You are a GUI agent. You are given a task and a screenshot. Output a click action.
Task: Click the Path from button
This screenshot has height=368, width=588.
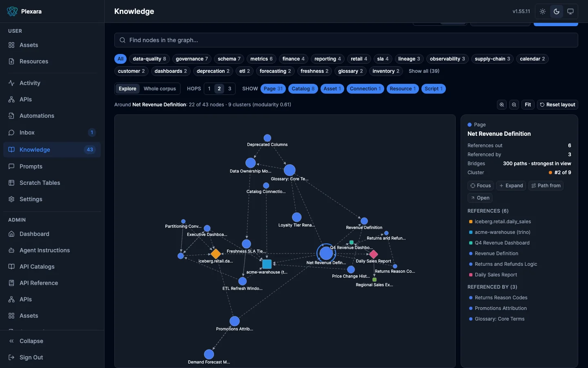coord(546,186)
